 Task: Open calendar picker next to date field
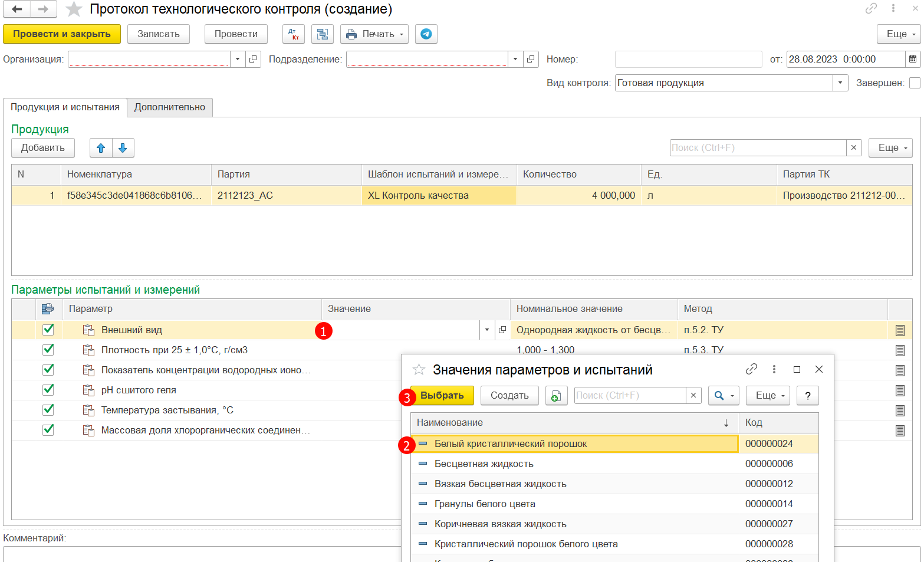912,60
